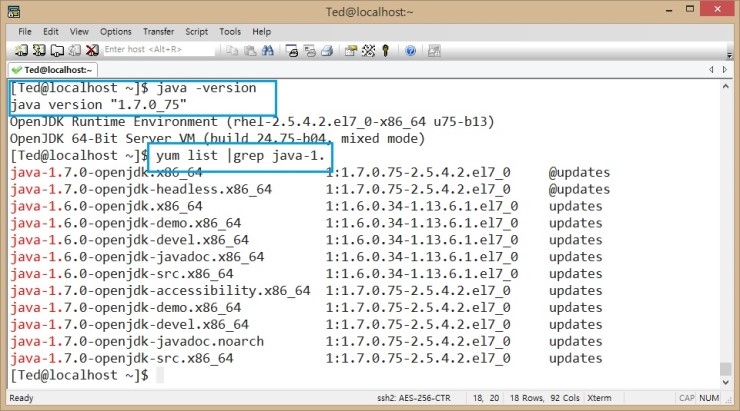The image size is (740, 411).
Task: Click java-1.7.0-openjdk-accessibility.x86_64 package name
Action: coord(160,291)
